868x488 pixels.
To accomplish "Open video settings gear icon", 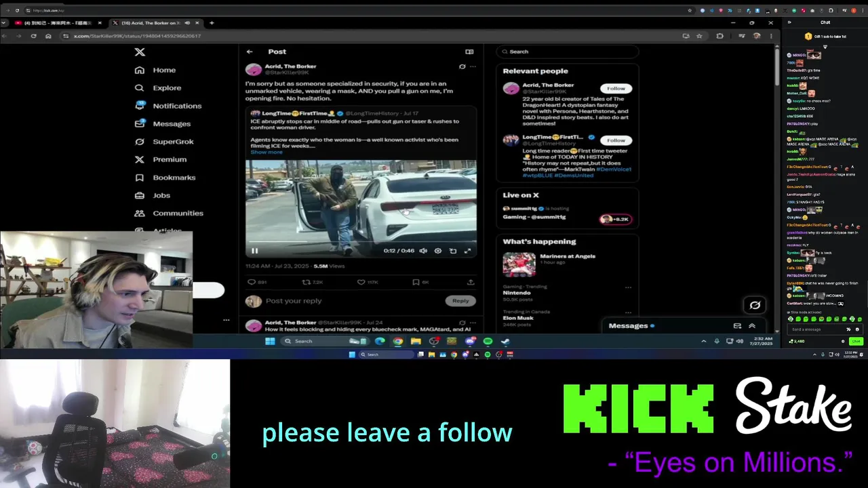I will [x=438, y=251].
